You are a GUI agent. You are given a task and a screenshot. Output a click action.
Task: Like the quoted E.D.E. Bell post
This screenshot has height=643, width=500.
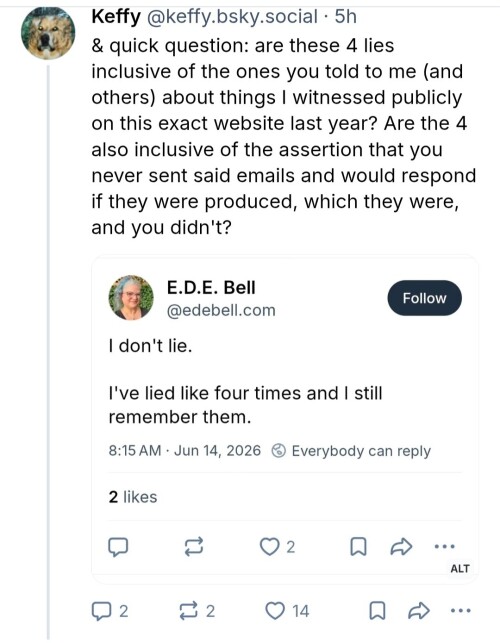point(269,547)
